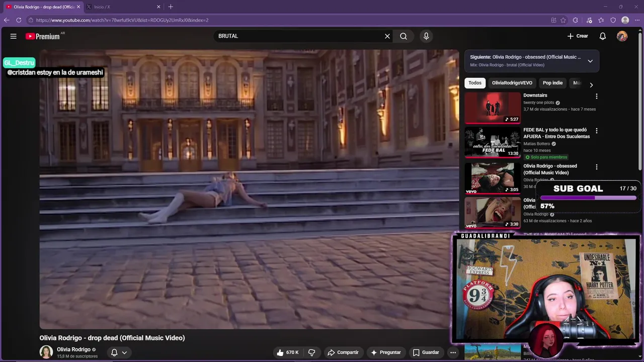
Task: Open the split screen apps icon
Action: pyautogui.click(x=553, y=20)
